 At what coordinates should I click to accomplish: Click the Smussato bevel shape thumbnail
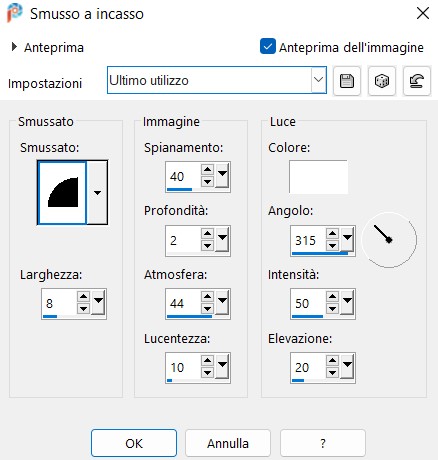(x=62, y=192)
